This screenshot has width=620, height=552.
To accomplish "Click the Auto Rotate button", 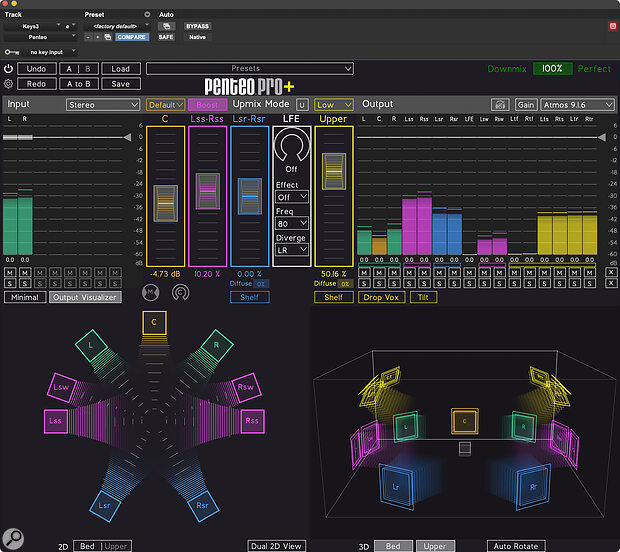I will 516,546.
